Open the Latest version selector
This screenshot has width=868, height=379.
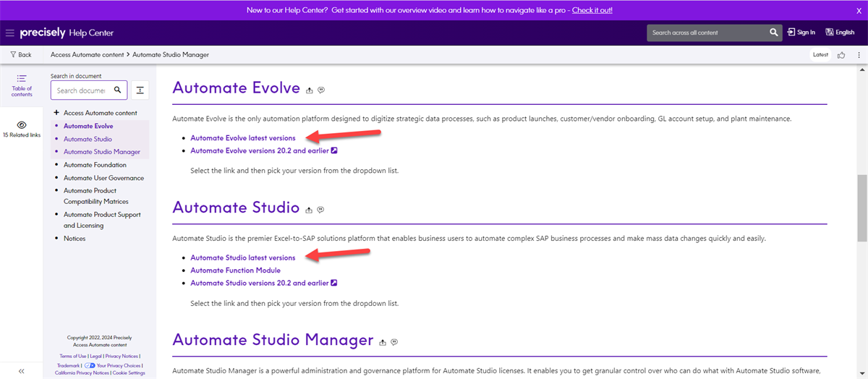(x=820, y=55)
